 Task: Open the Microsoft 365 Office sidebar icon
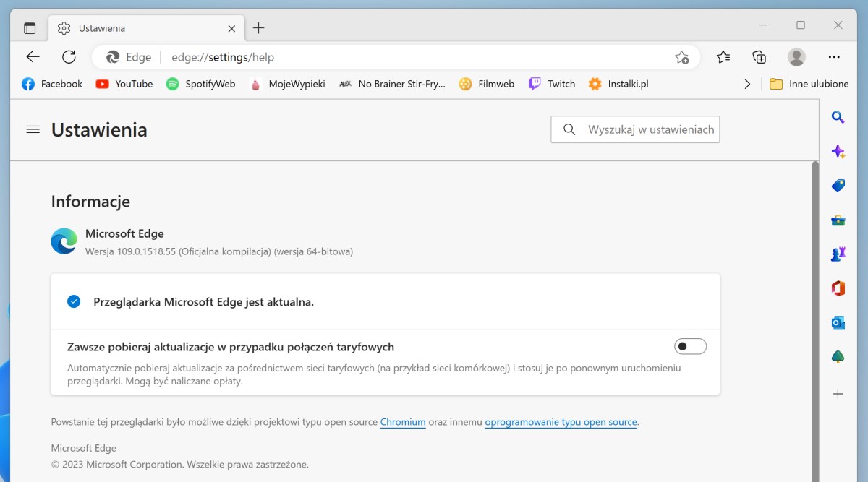tap(838, 288)
